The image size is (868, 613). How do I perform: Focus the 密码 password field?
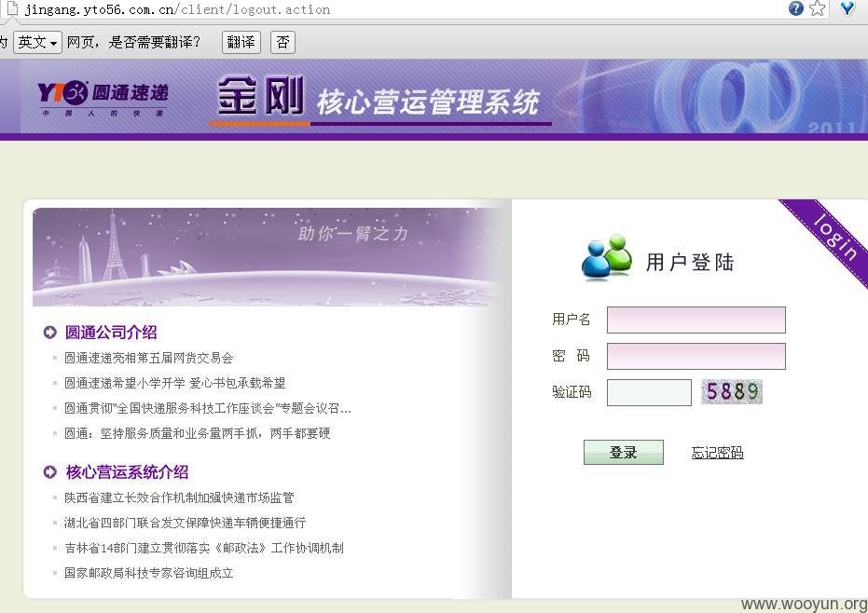point(696,356)
